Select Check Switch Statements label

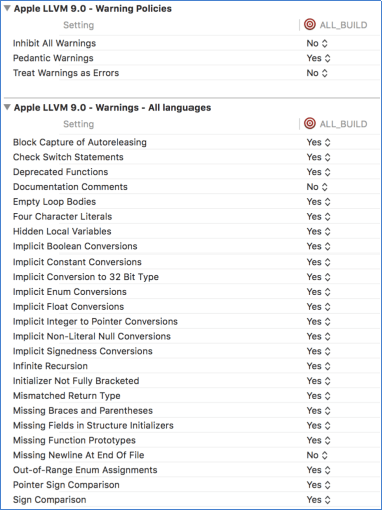(x=68, y=157)
